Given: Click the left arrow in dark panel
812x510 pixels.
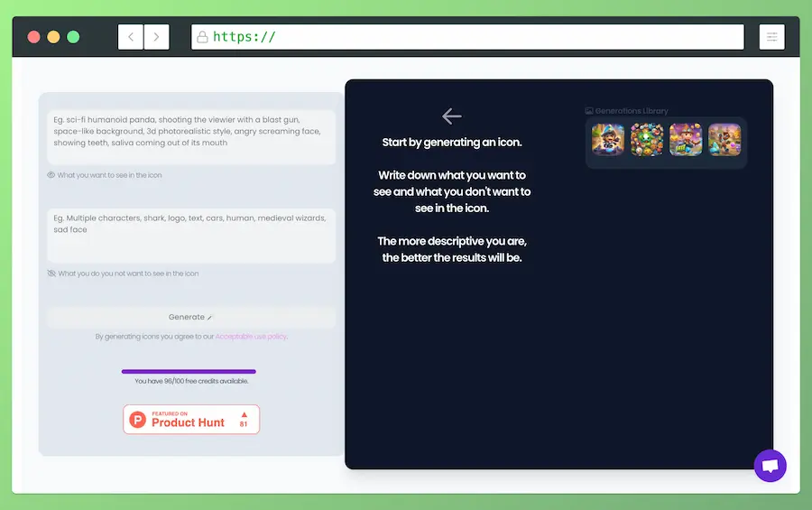Looking at the screenshot, I should [452, 116].
